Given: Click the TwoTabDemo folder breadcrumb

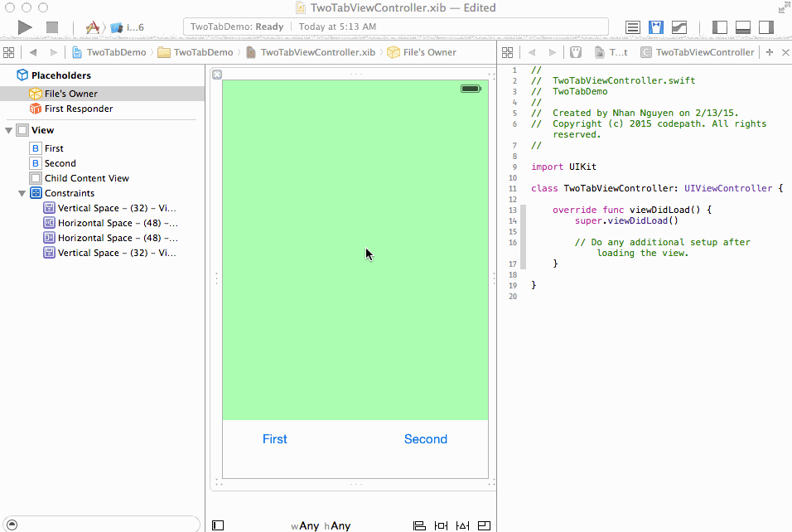Looking at the screenshot, I should coord(203,52).
